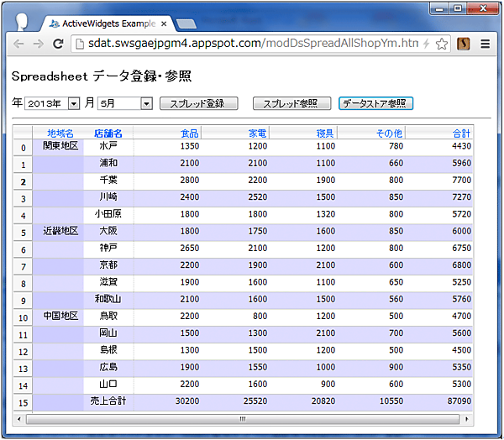Select row header number 7
The height and width of the screenshot is (440, 504).
[23, 266]
